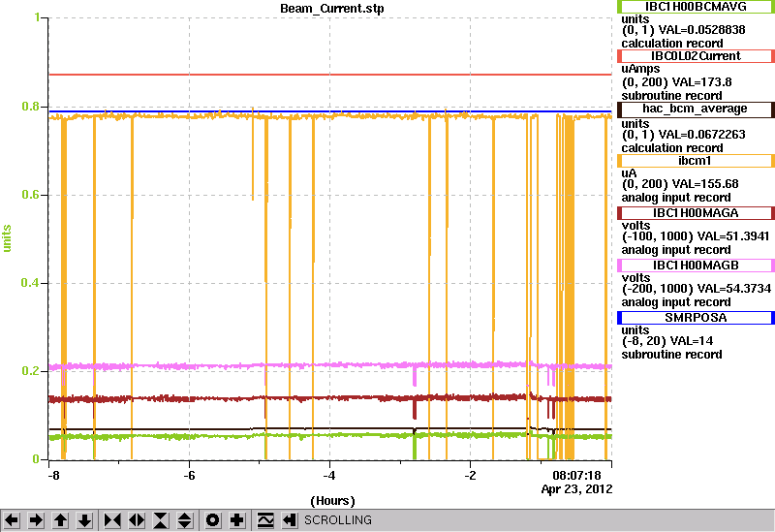Select the IBC1H00MAGA dark red legend label
Image resolution: width=775 pixels, height=532 pixels.
pos(696,213)
